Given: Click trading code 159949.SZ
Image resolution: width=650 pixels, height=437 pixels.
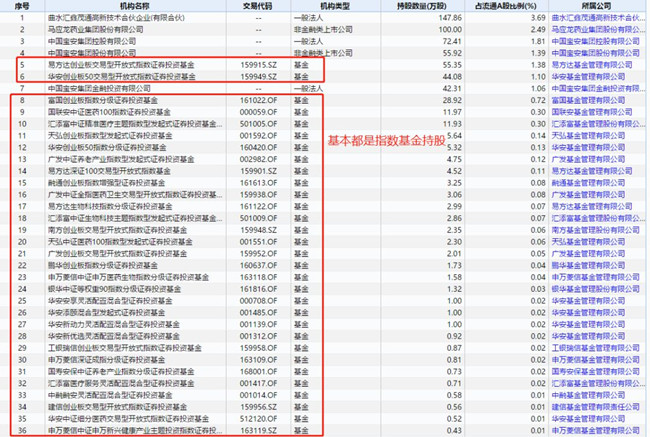Looking at the screenshot, I should pyautogui.click(x=259, y=77).
